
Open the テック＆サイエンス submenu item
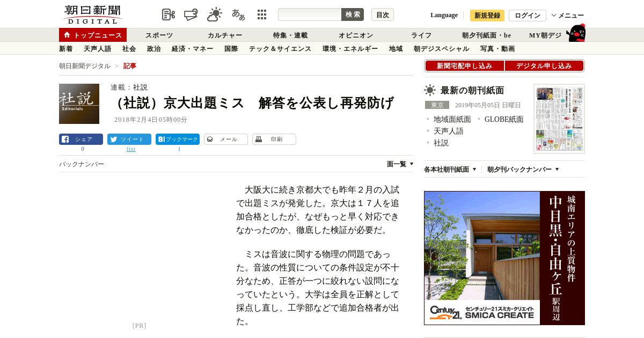coord(280,49)
